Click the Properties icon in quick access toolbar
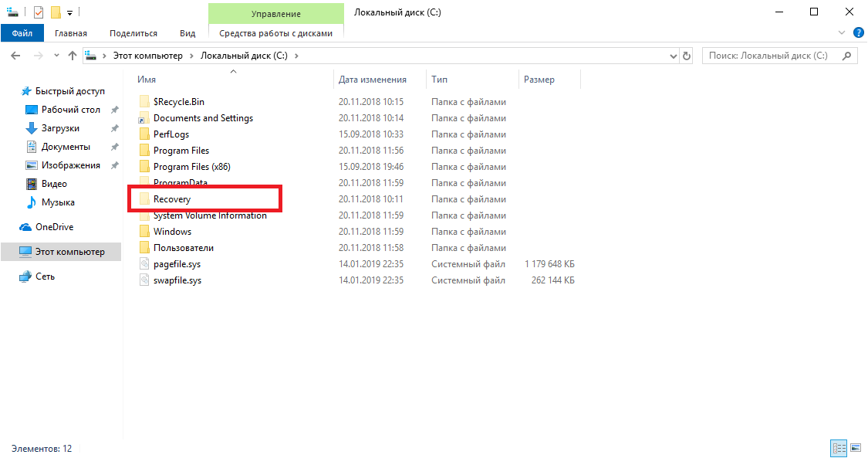Image resolution: width=868 pixels, height=458 pixels. (x=39, y=12)
